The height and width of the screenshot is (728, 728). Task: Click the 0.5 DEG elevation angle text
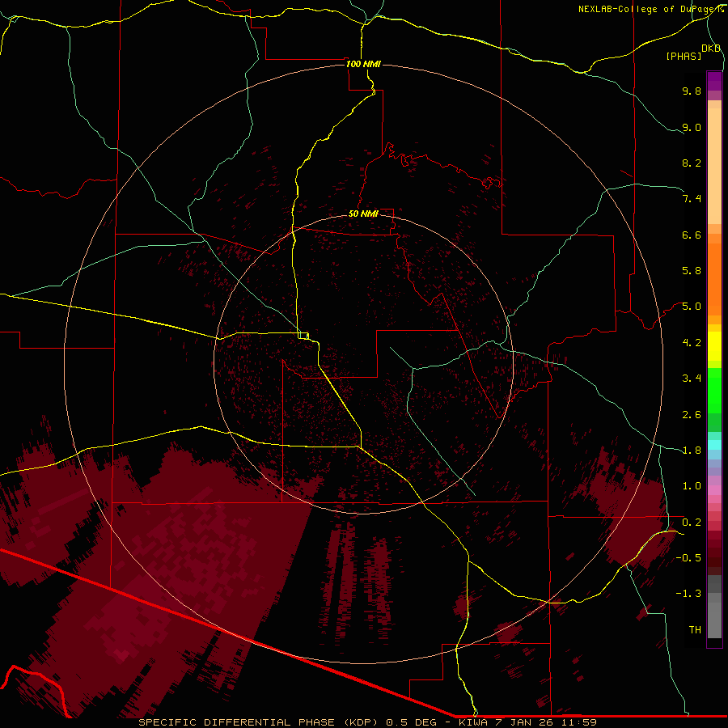(x=412, y=722)
